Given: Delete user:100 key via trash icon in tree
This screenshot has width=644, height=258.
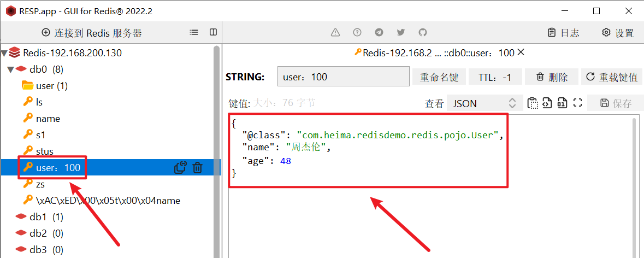Looking at the screenshot, I should (198, 167).
